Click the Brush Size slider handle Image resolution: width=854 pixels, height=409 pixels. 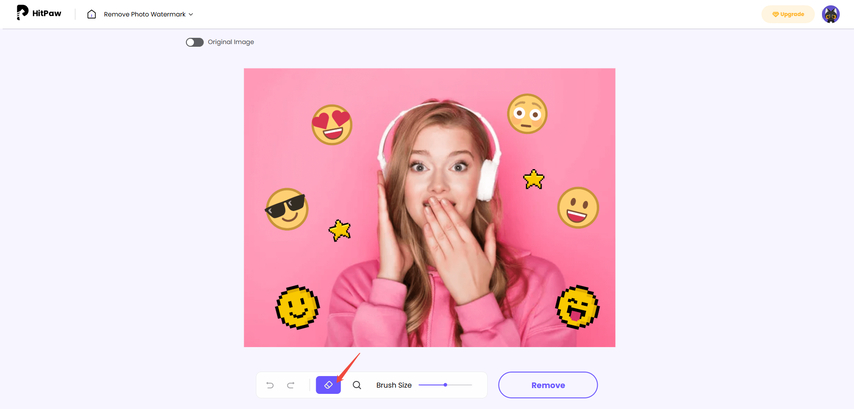(445, 385)
